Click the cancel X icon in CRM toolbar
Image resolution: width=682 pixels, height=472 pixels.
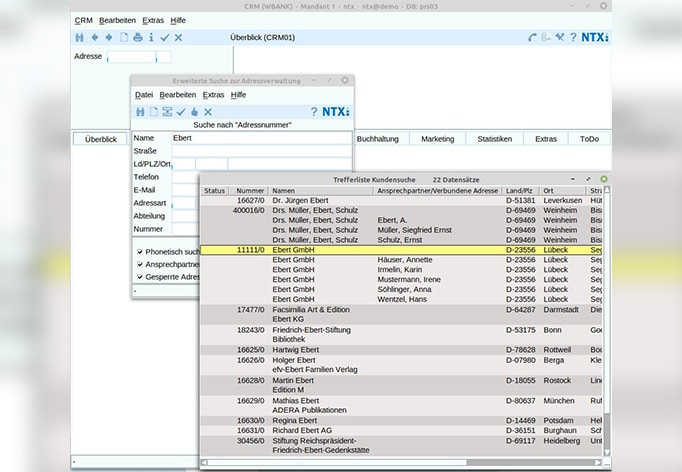coord(178,38)
